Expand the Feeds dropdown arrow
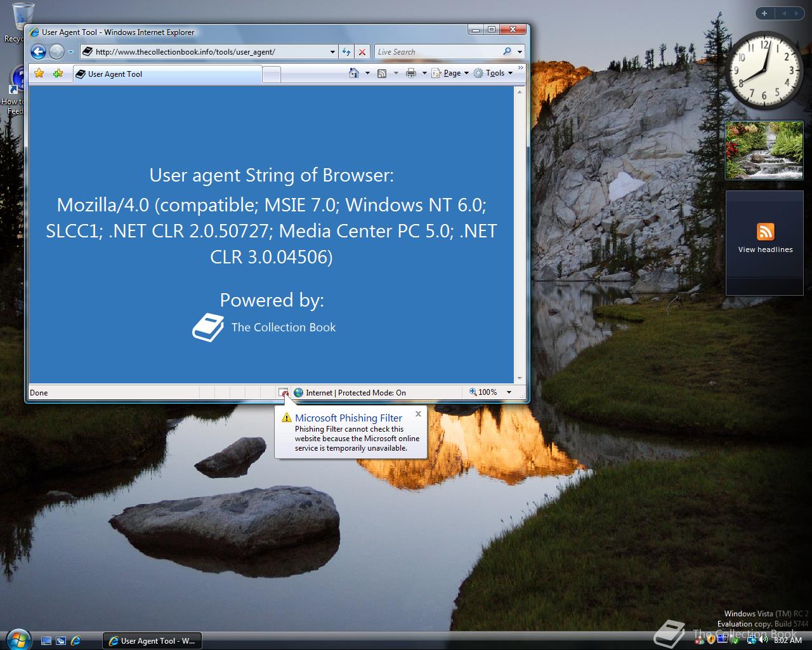The image size is (812, 650). [x=396, y=74]
